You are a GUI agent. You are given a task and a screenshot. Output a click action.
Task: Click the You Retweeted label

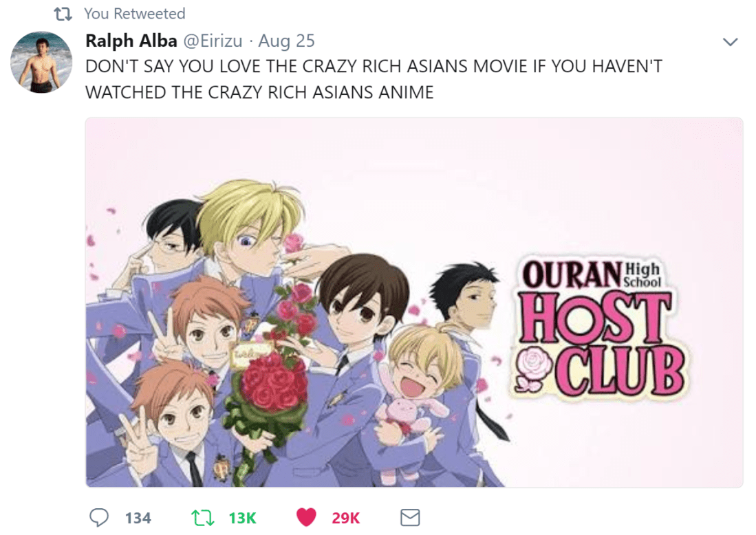pos(135,14)
